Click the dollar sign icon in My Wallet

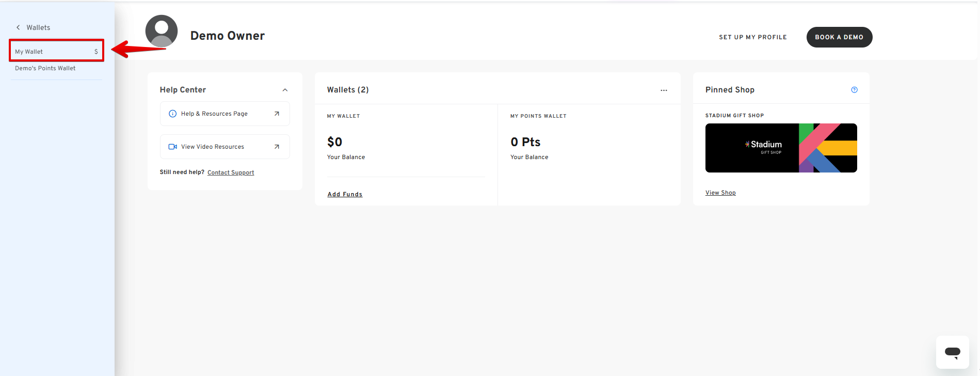(x=96, y=52)
